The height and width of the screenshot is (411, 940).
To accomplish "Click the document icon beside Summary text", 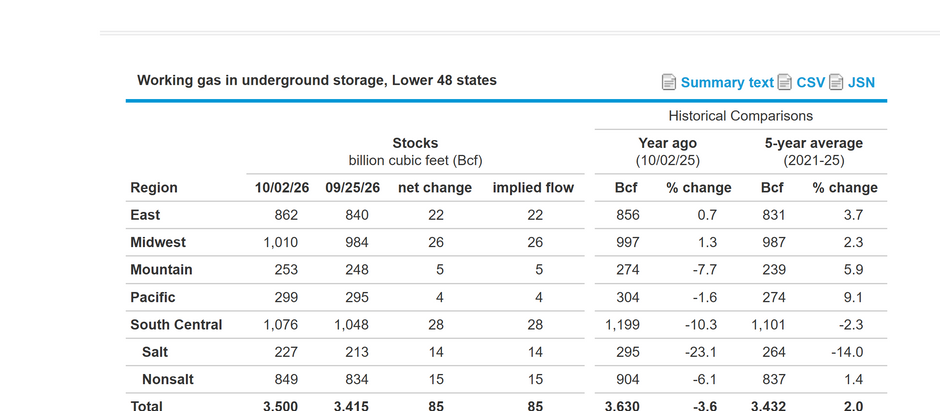I will point(669,83).
